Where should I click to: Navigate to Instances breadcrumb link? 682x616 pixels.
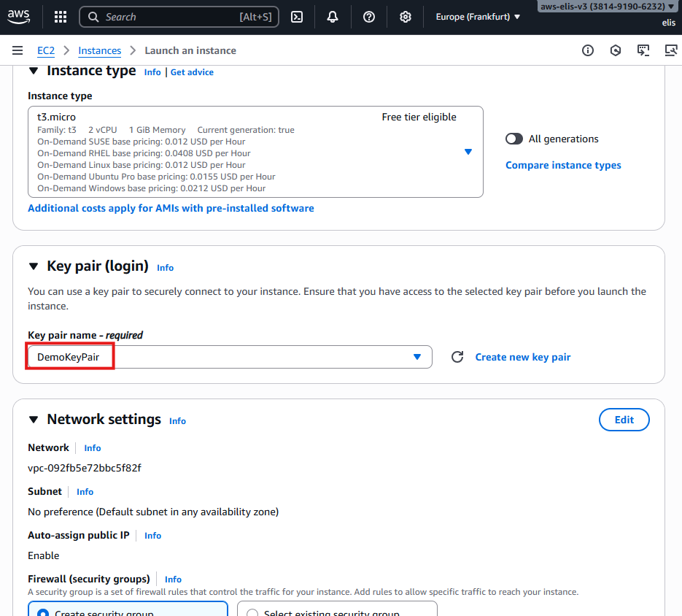tap(99, 50)
